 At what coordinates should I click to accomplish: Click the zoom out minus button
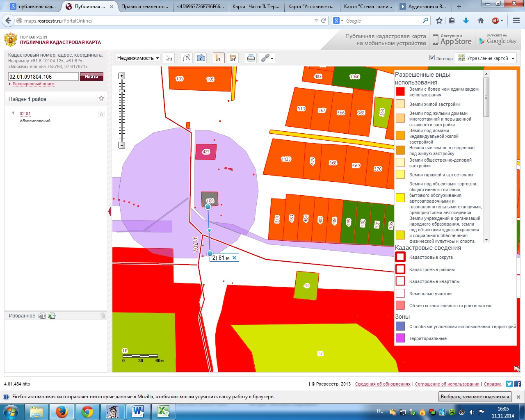(122, 145)
